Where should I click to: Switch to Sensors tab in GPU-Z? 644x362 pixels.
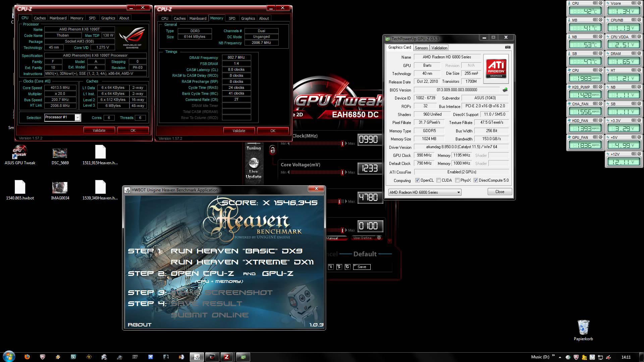[x=421, y=48]
